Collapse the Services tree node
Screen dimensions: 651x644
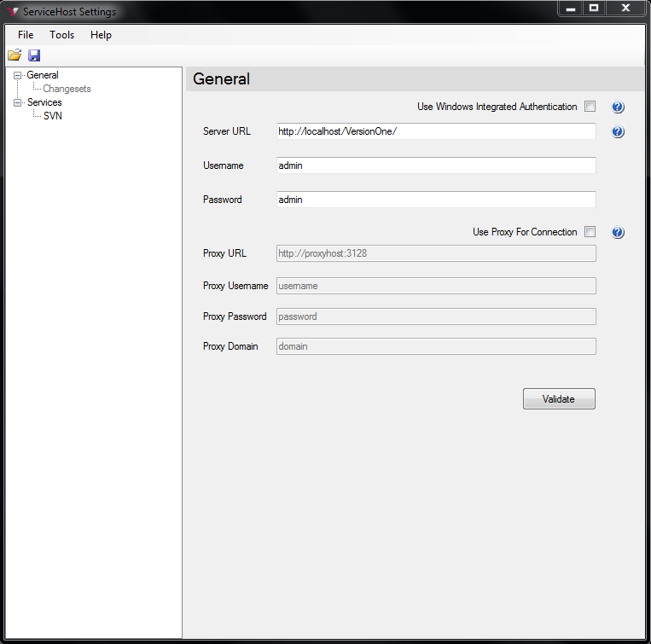click(x=17, y=102)
